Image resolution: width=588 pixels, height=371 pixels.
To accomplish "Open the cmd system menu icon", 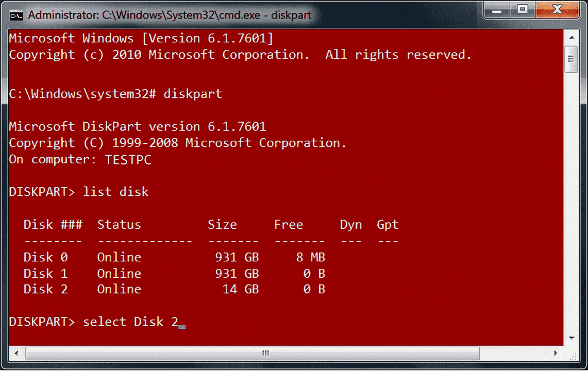I will click(16, 15).
